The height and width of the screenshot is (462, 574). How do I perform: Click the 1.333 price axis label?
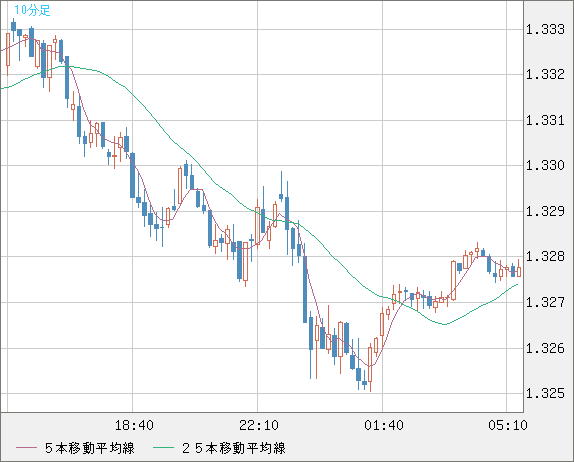pyautogui.click(x=545, y=29)
